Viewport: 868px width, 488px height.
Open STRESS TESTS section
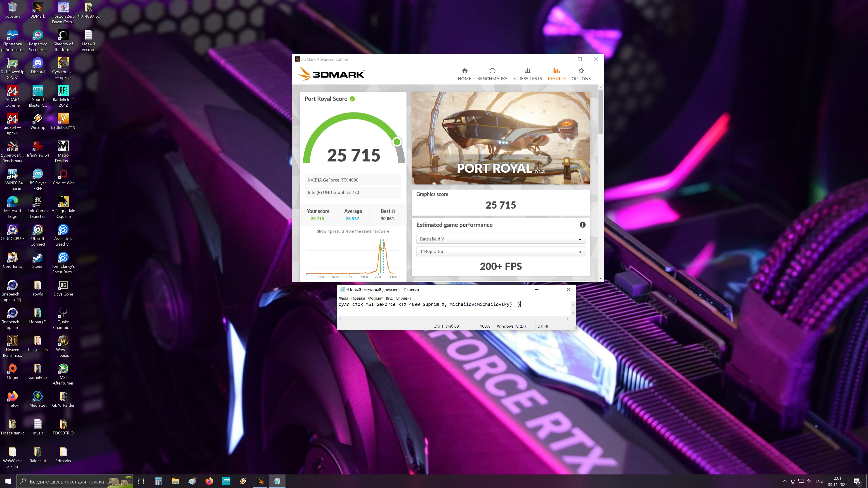coord(527,74)
